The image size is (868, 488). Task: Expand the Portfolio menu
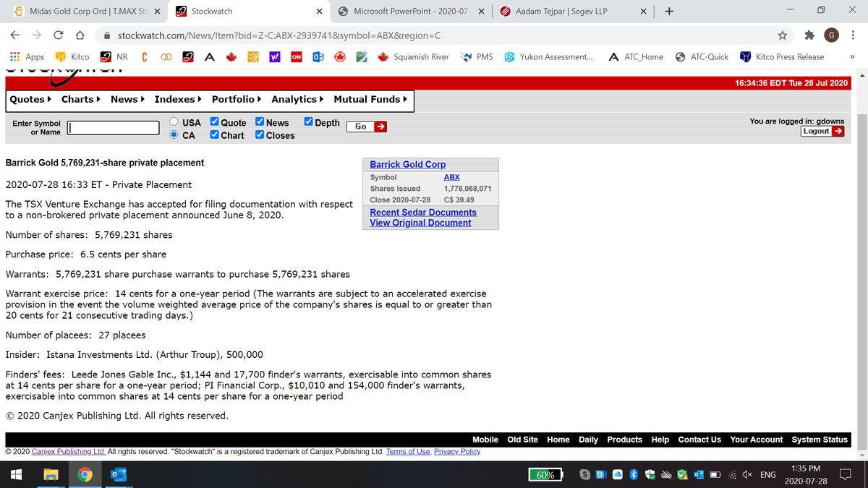237,99
